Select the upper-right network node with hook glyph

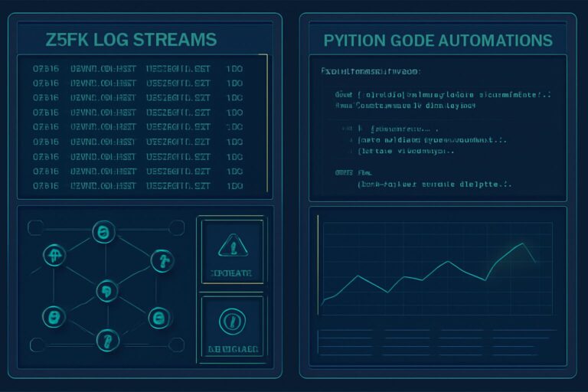point(162,261)
